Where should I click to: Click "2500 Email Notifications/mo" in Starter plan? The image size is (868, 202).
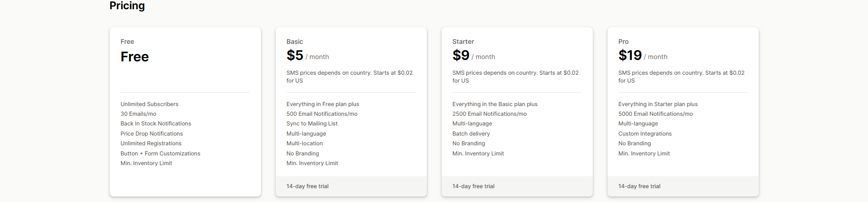click(x=490, y=114)
